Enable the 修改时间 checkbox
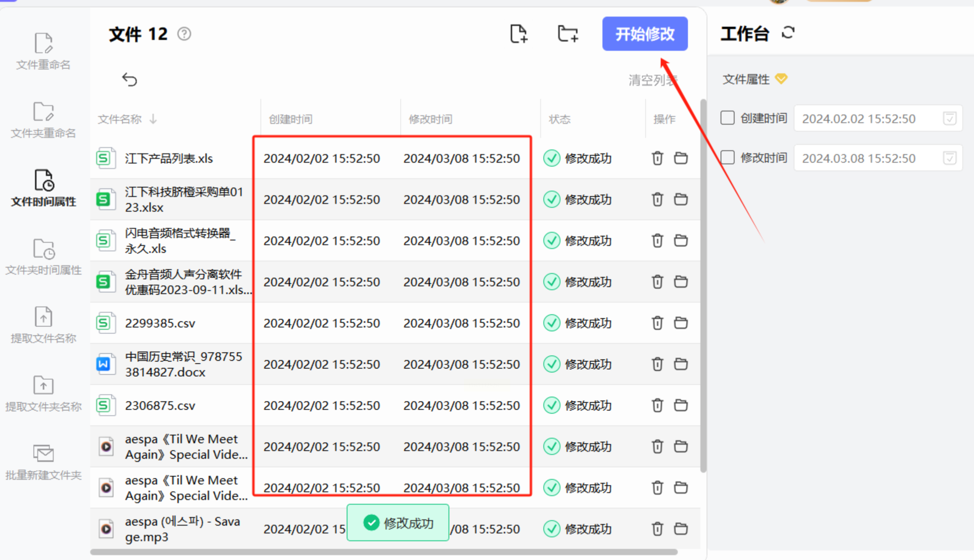Image resolution: width=974 pixels, height=560 pixels. 727,158
